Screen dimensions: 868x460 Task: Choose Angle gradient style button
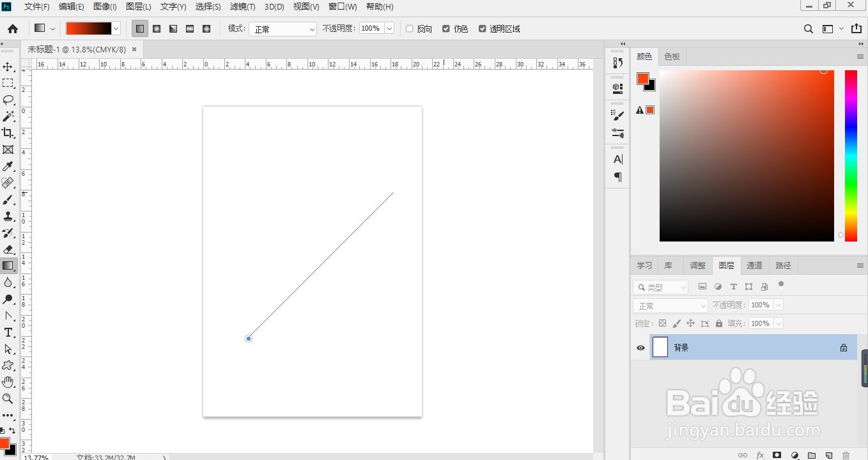click(x=173, y=29)
